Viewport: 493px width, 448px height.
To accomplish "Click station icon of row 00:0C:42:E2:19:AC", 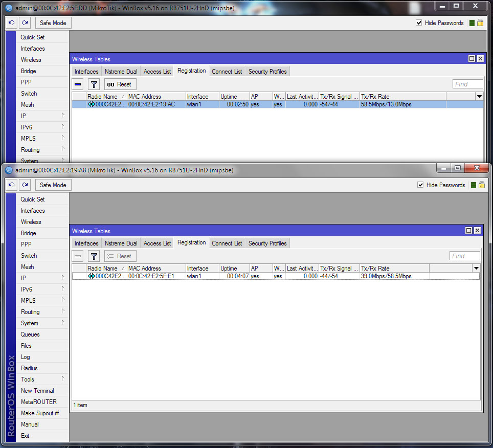I will pyautogui.click(x=91, y=104).
